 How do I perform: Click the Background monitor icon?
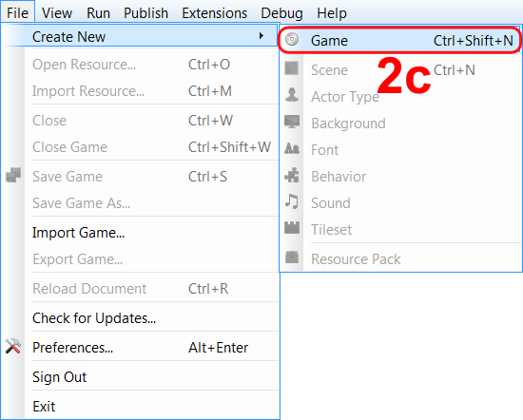point(292,122)
